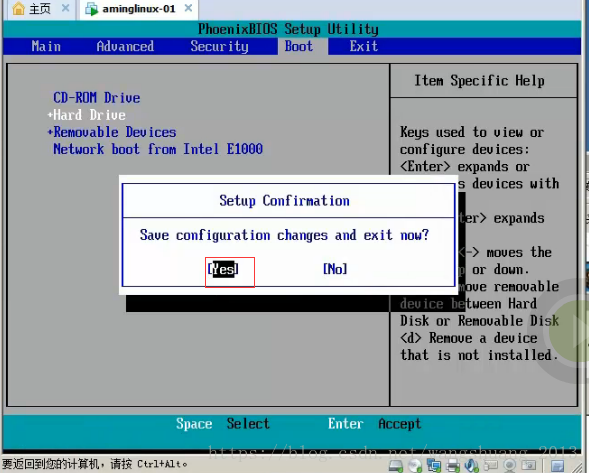Expand the Removable Devices boot entry
Viewport: 589px width, 473px height.
point(112,132)
